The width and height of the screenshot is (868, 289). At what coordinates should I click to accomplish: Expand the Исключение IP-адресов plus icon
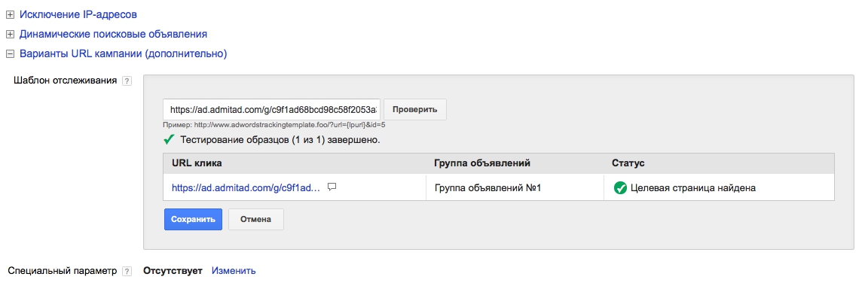coord(9,14)
